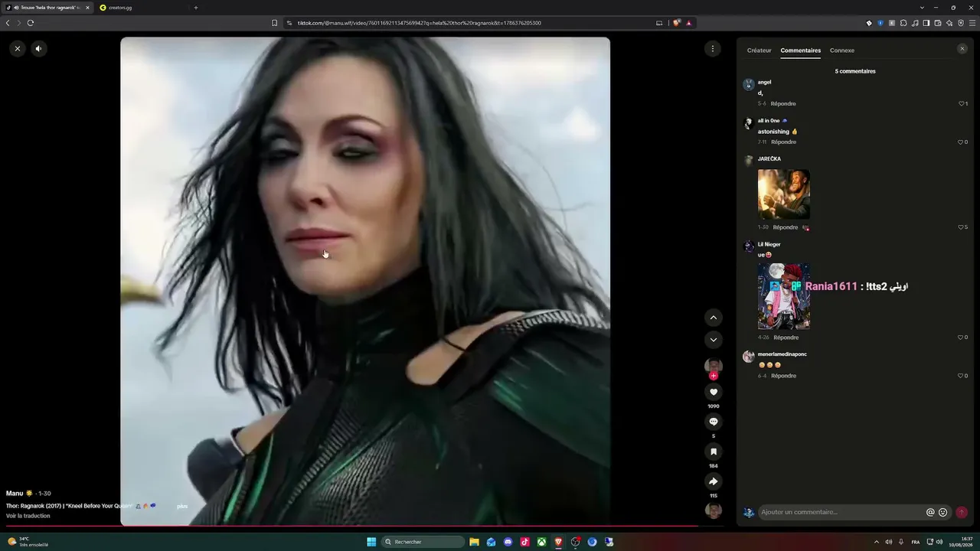Reload the current page
This screenshot has height=551, width=980.
click(31, 23)
